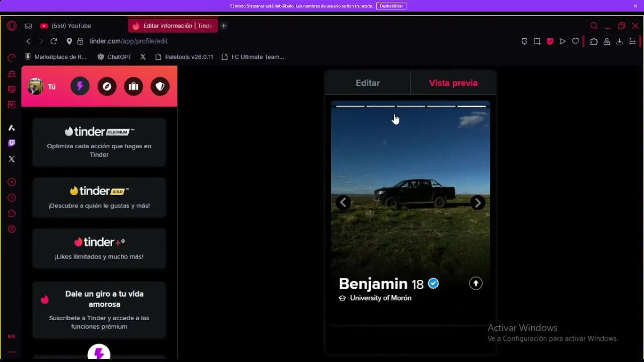Open browser settings gear in sidebar
The image size is (644, 362).
12,229
